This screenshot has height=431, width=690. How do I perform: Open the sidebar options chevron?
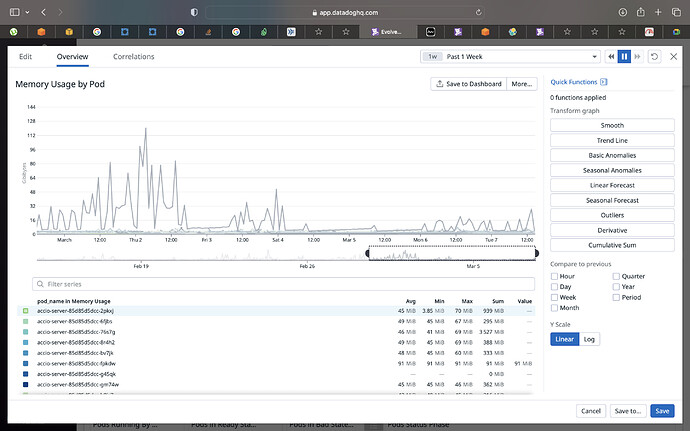[x=27, y=12]
